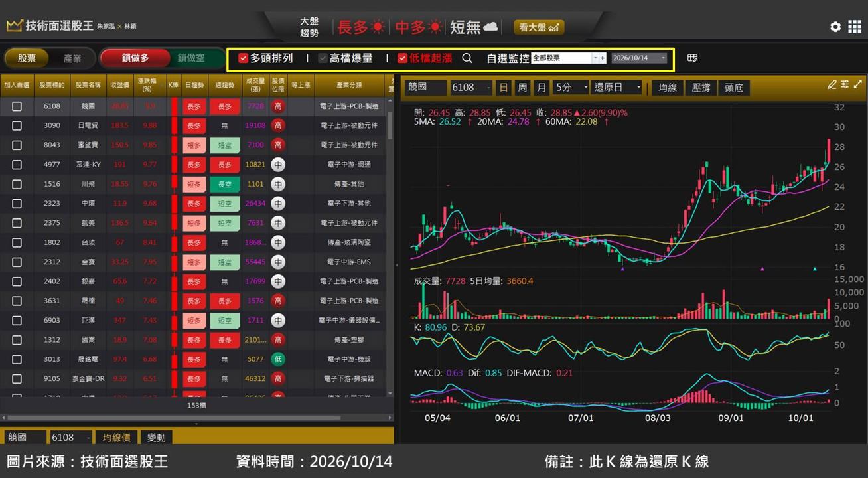Select the 周 weekly chart period
This screenshot has height=478, width=868.
523,88
